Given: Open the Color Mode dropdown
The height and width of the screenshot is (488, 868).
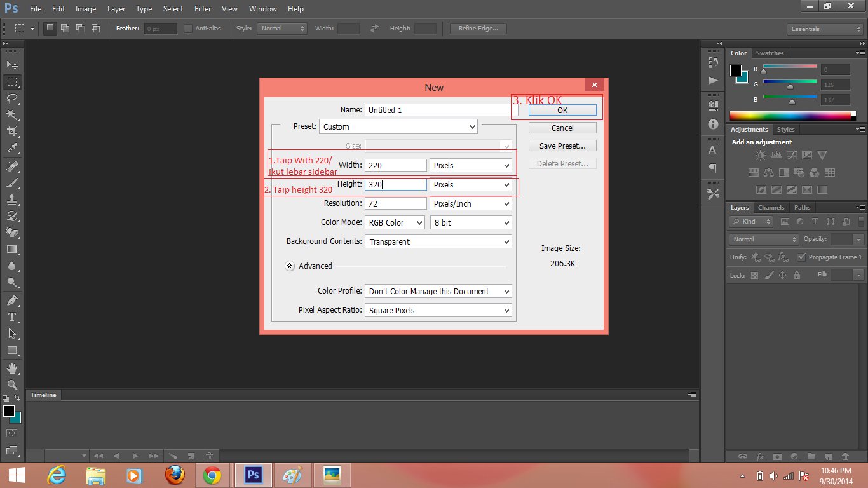Looking at the screenshot, I should 395,222.
